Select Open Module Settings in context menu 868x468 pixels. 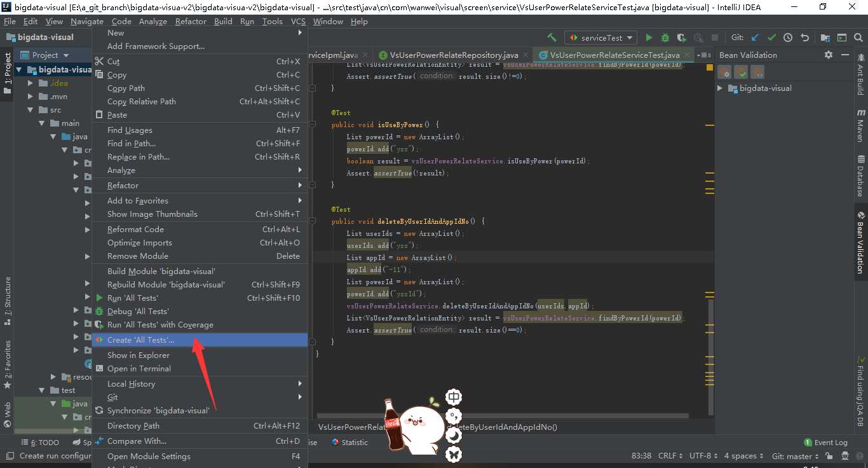tap(200, 456)
